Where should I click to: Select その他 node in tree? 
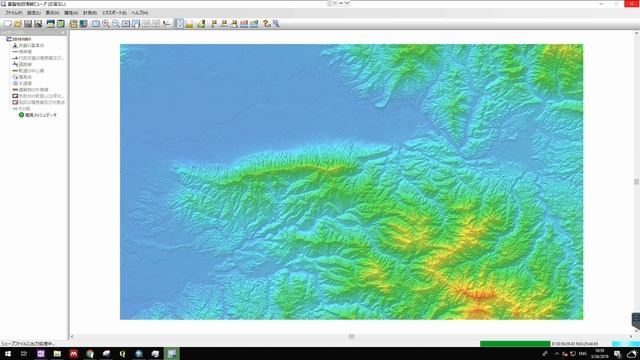coord(24,109)
